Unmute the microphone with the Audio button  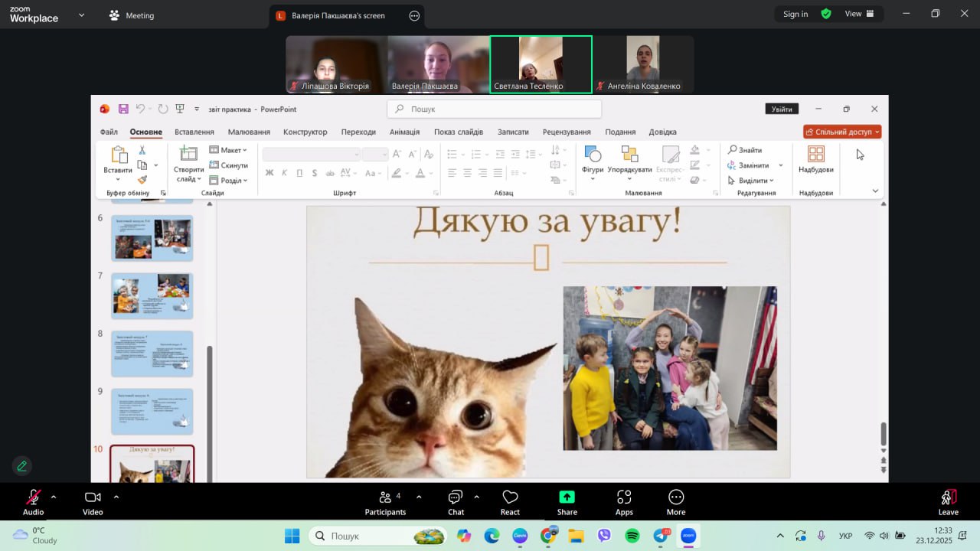pos(33,502)
